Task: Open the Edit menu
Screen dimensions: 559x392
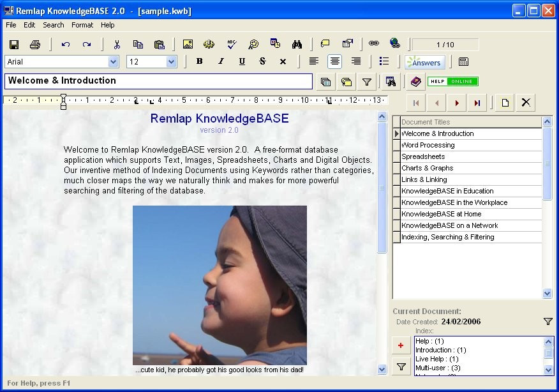Action: click(x=29, y=25)
